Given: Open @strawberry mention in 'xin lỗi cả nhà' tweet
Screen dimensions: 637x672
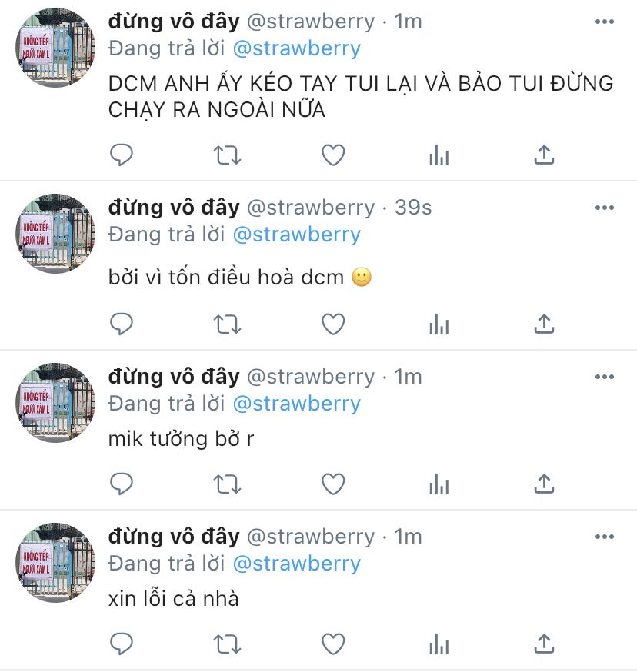Looking at the screenshot, I should (x=296, y=564).
